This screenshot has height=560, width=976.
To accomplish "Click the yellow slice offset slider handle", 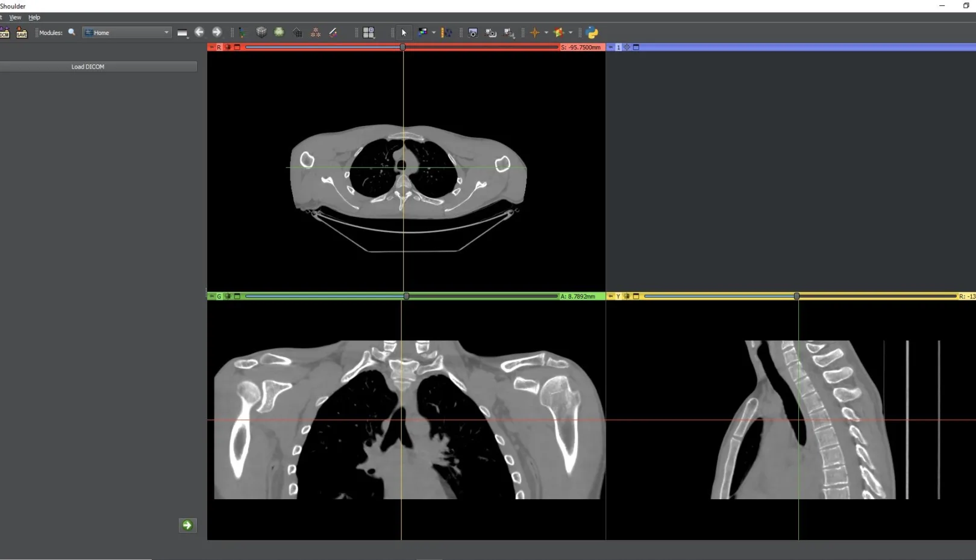I will tap(796, 296).
